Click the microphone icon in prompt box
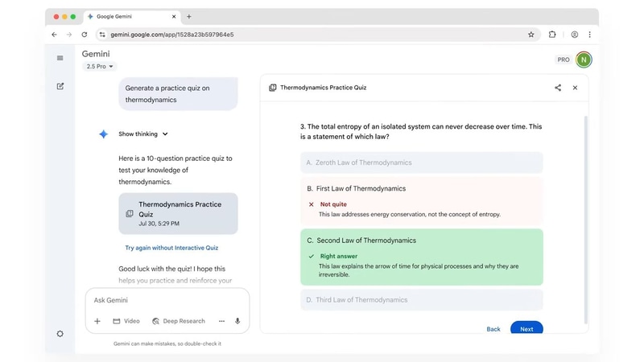This screenshot has height=362, width=644. pyautogui.click(x=237, y=321)
